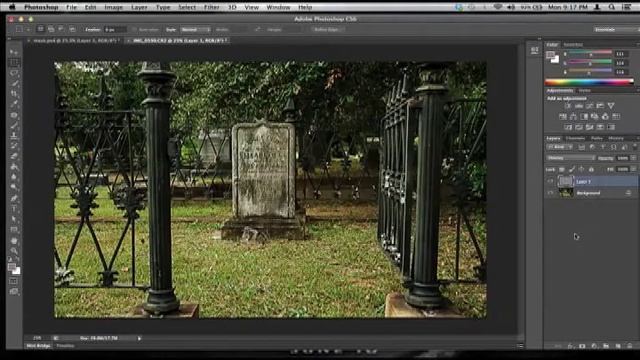Select the Dodge tool
Screen dimensions: 640x360
[x=14, y=187]
